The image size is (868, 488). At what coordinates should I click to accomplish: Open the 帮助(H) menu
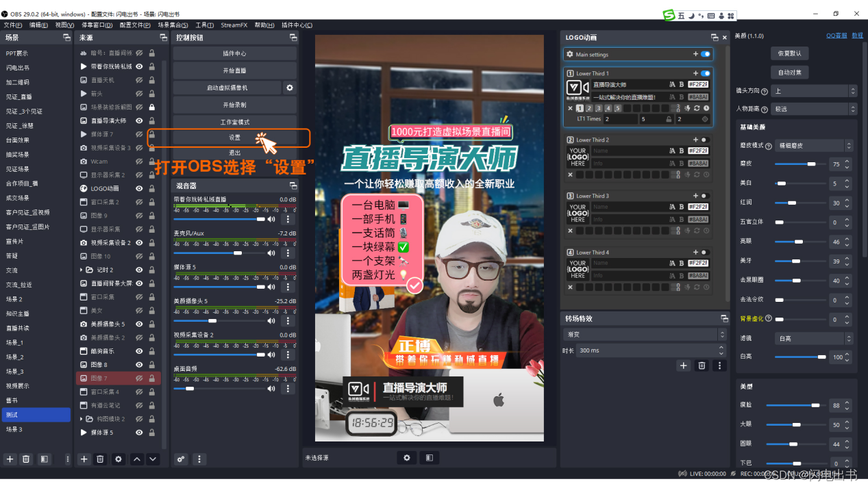point(264,25)
